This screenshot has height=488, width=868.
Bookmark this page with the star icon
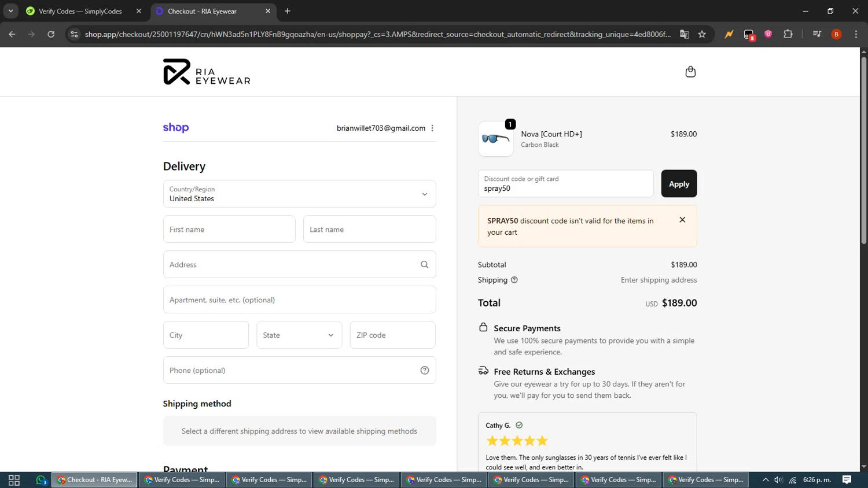point(702,34)
